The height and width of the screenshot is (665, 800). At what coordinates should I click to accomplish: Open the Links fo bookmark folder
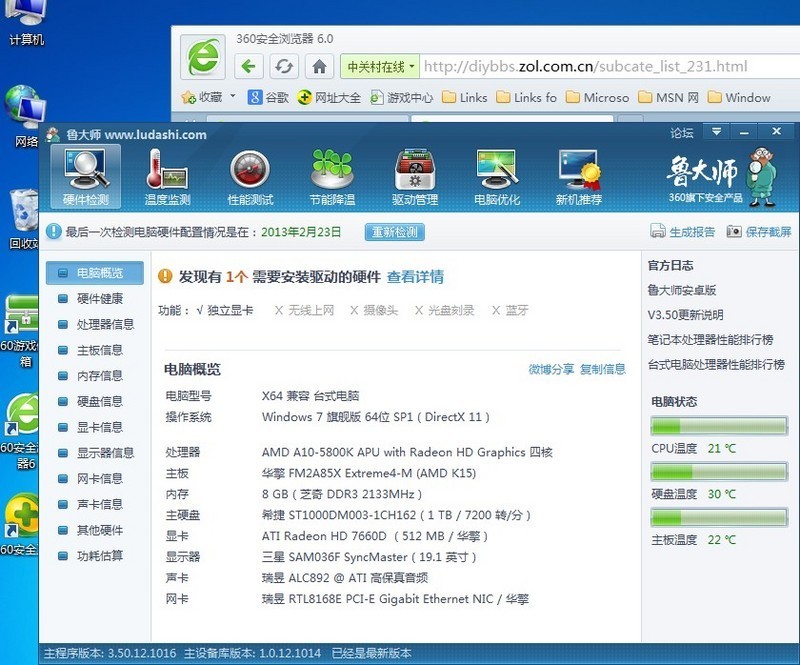526,97
